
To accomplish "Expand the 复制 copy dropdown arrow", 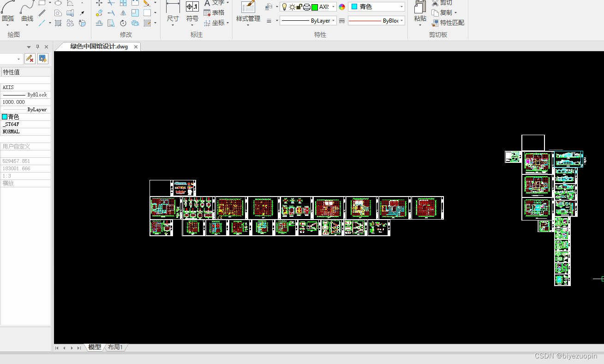I will (x=455, y=13).
